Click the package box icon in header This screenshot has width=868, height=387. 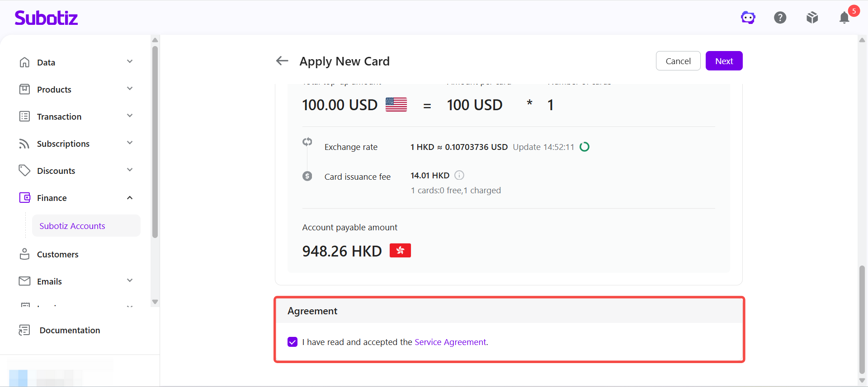[x=812, y=18]
